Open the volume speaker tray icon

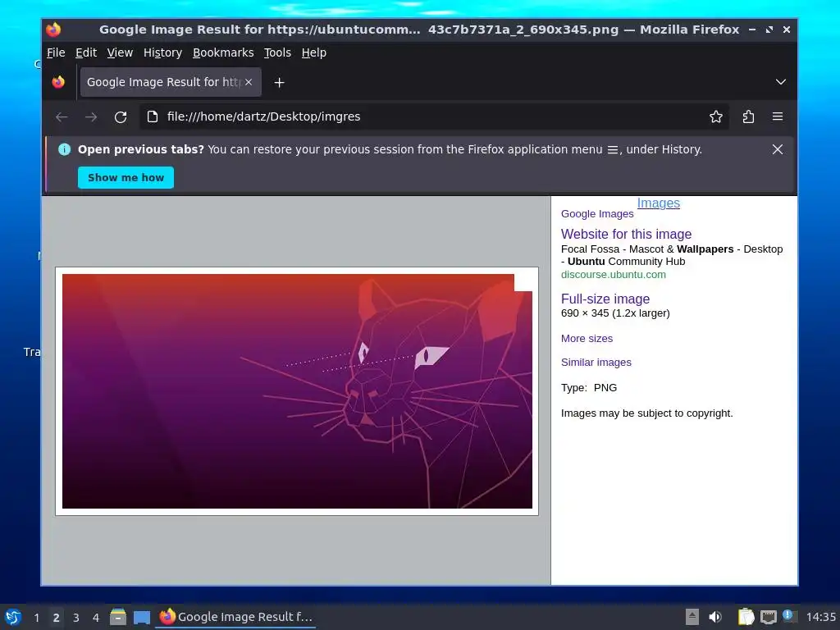click(715, 617)
